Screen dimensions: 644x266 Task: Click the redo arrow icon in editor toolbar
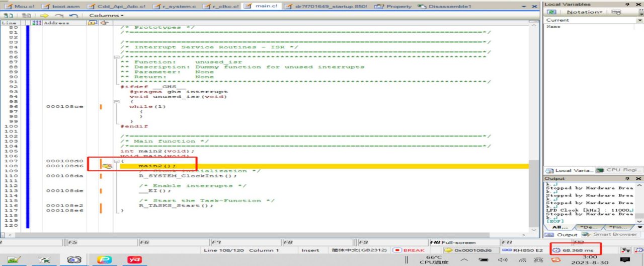pyautogui.click(x=59, y=16)
